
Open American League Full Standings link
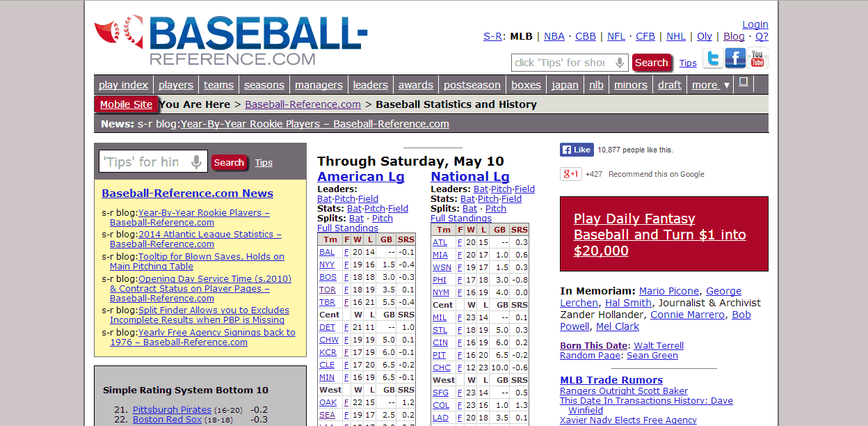tap(348, 228)
